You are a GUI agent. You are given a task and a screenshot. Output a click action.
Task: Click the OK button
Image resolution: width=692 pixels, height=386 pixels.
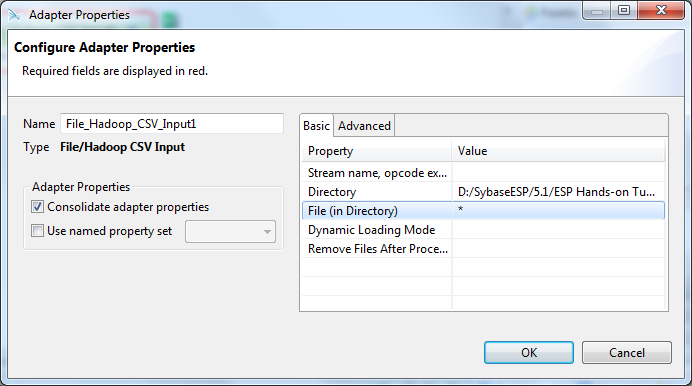[529, 352]
